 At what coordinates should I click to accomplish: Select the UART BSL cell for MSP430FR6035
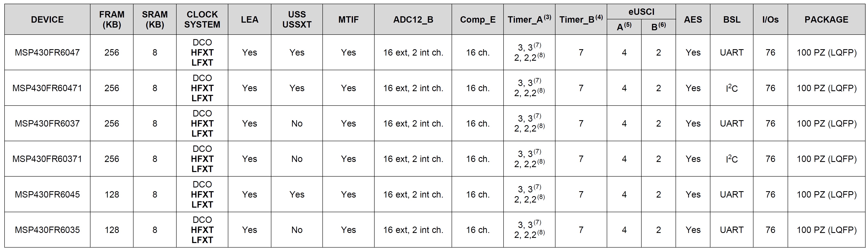coord(732,230)
